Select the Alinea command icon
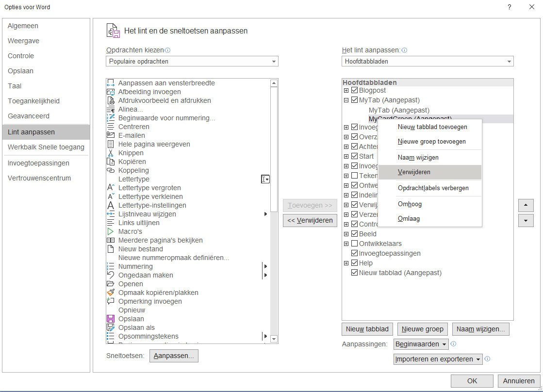Screen dimensions: 543x392 click(x=111, y=110)
